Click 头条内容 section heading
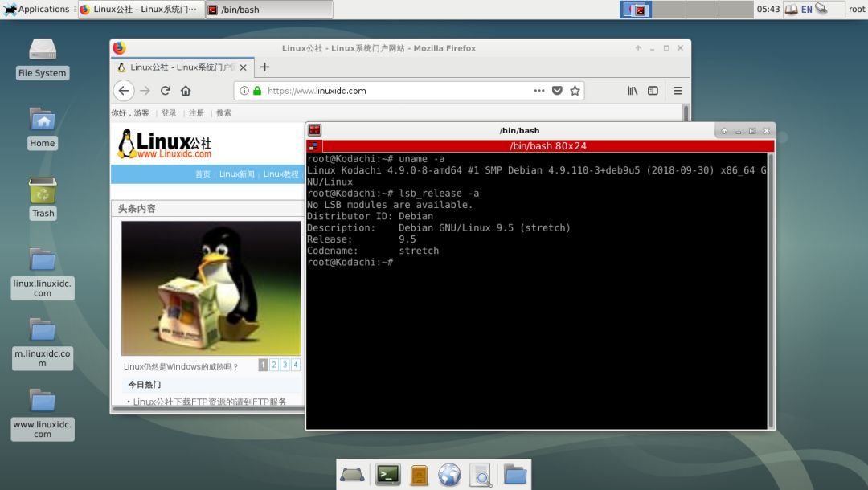The width and height of the screenshot is (868, 490). tap(137, 209)
